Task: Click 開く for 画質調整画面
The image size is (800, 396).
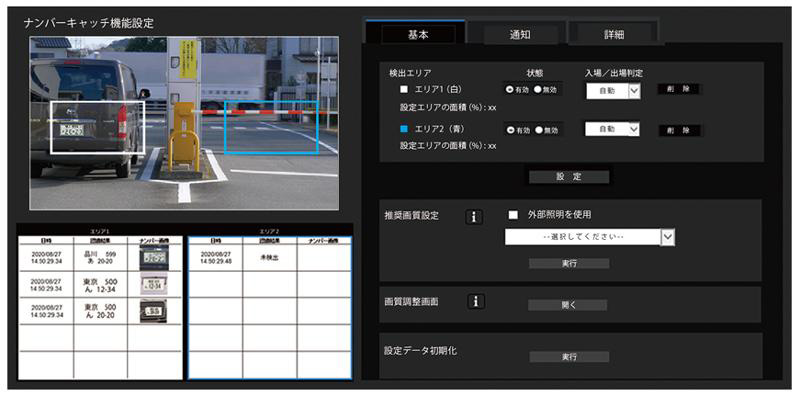Action: click(568, 305)
